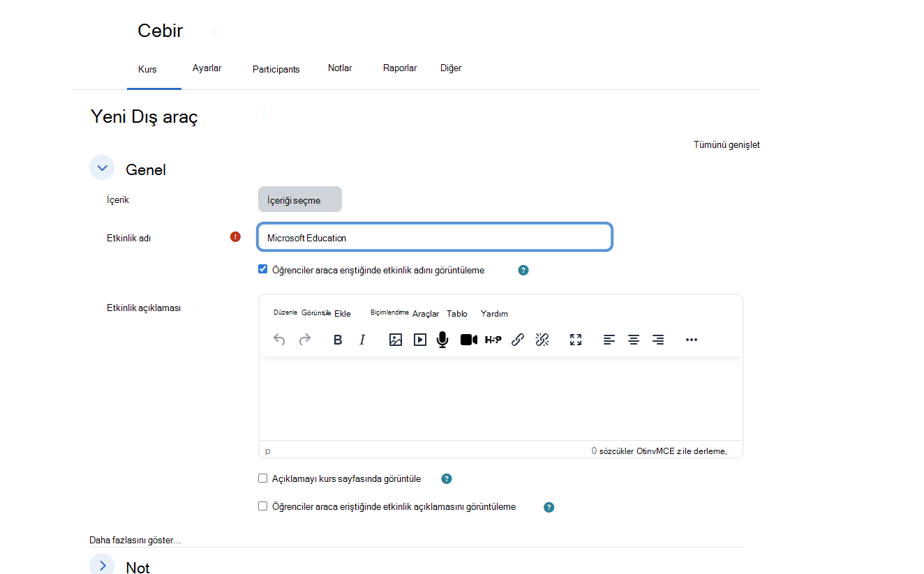This screenshot has width=924, height=574.
Task: Insert H5P content
Action: pyautogui.click(x=493, y=340)
